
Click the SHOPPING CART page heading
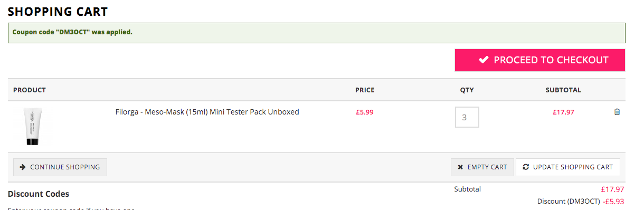(58, 11)
